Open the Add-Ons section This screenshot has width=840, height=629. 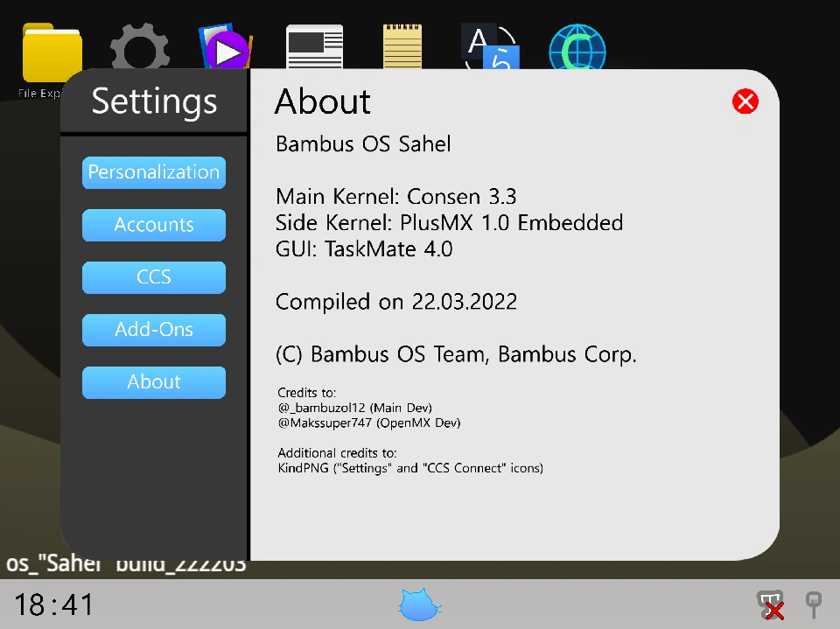point(153,330)
